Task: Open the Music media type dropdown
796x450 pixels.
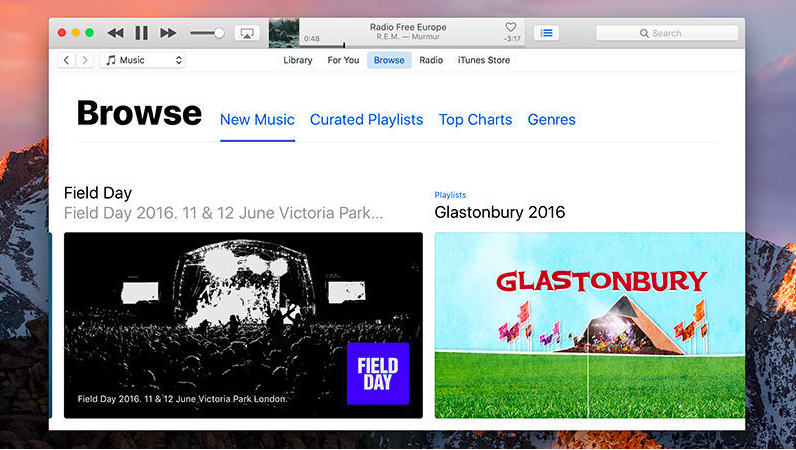Action: [x=142, y=60]
